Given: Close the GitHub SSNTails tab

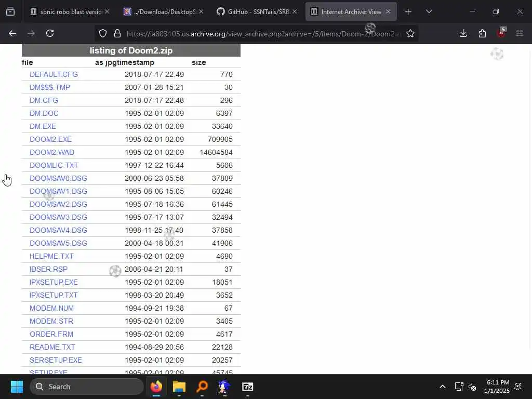Looking at the screenshot, I should pyautogui.click(x=295, y=11).
